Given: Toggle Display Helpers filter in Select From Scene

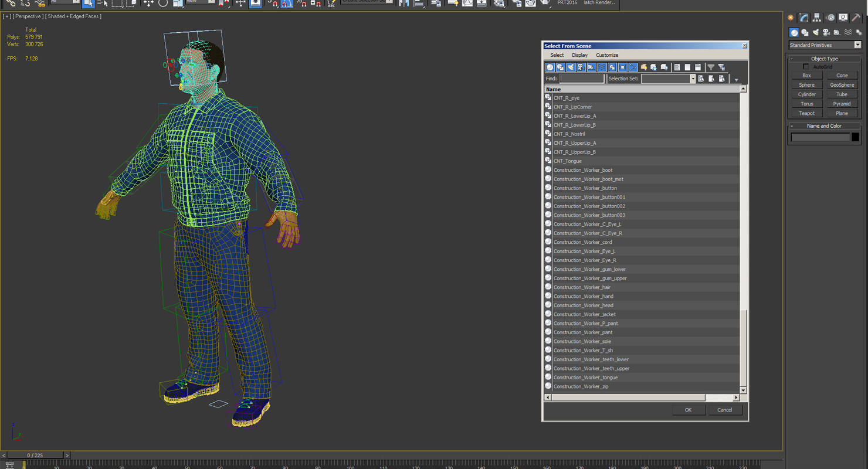Looking at the screenshot, I should (591, 67).
